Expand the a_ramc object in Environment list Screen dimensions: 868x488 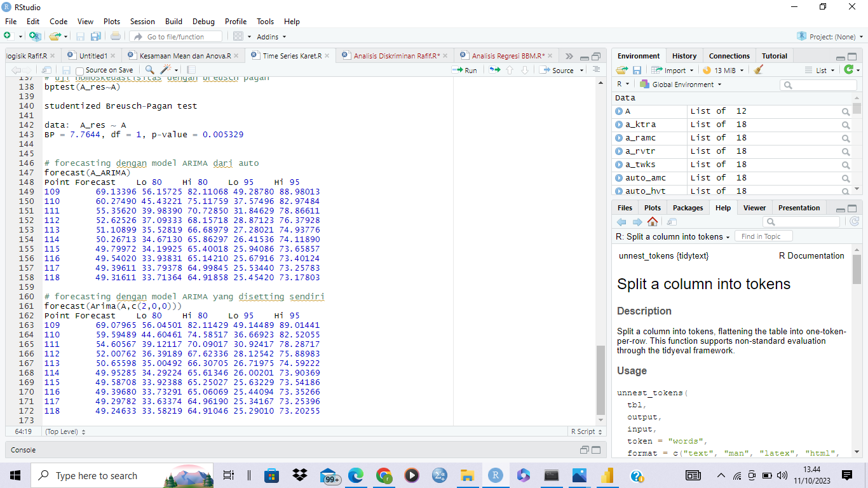point(619,138)
